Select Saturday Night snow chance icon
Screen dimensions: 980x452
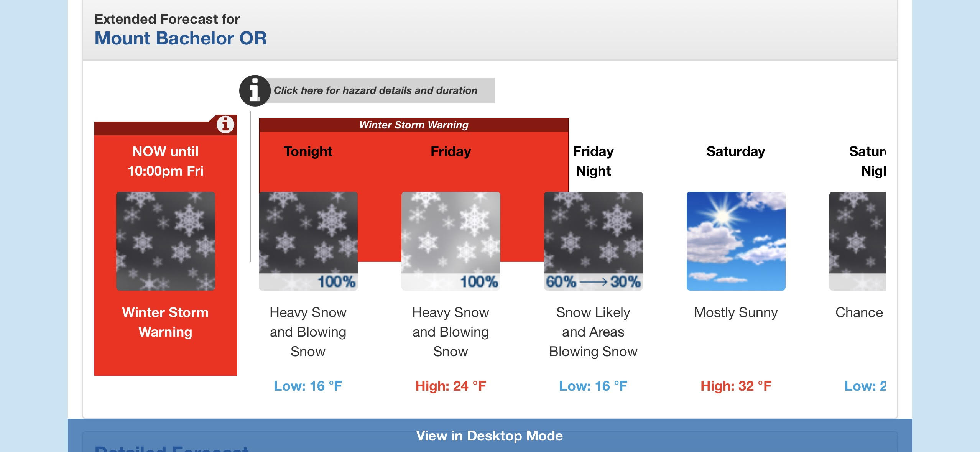pos(858,241)
